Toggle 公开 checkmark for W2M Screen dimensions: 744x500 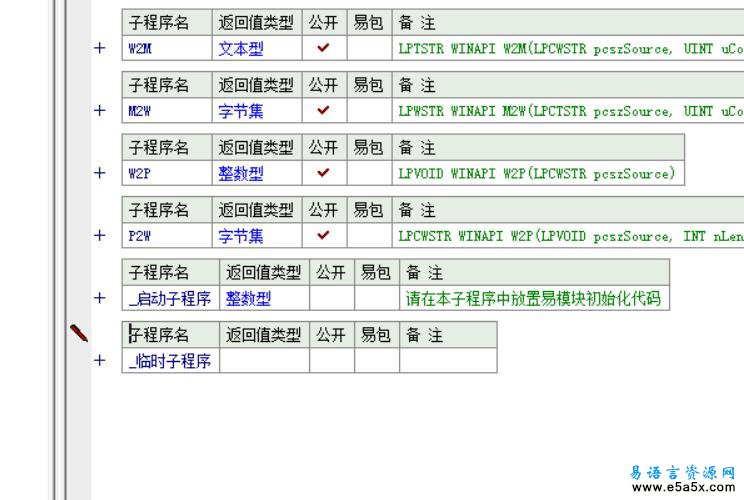324,48
